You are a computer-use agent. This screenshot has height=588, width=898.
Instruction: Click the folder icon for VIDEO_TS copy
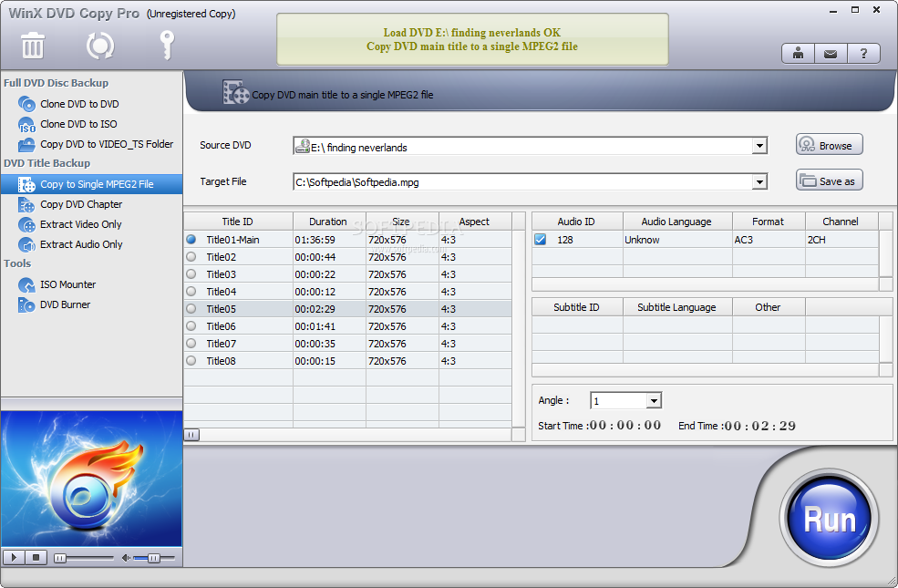26,144
